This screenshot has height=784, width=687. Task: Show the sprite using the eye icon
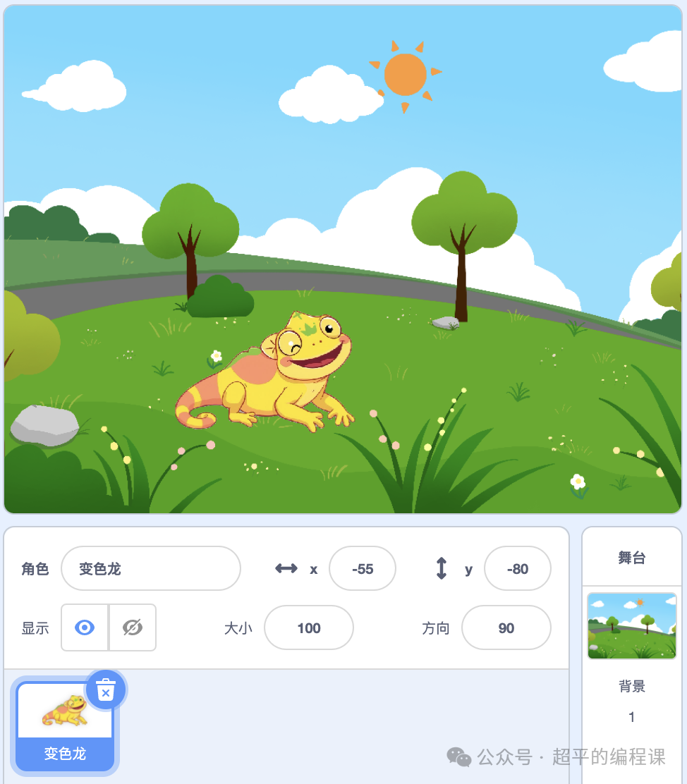(x=85, y=627)
